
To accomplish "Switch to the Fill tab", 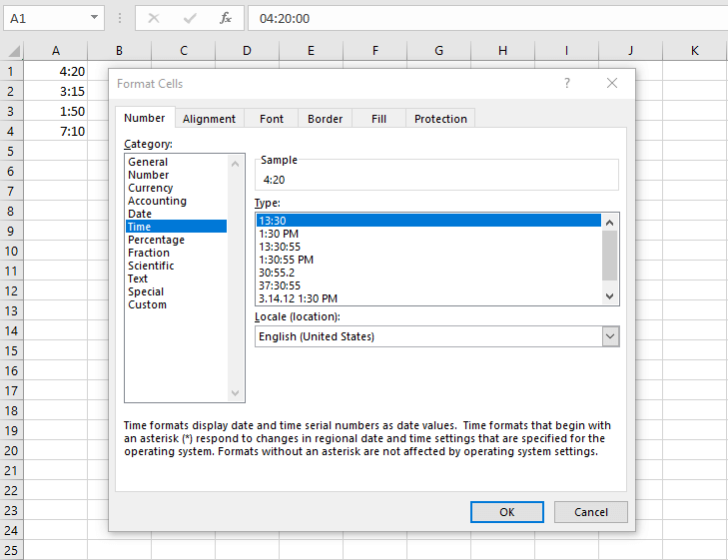I will click(x=378, y=119).
